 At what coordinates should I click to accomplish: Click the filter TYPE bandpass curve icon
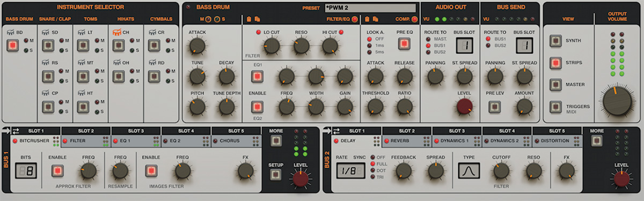(x=469, y=171)
